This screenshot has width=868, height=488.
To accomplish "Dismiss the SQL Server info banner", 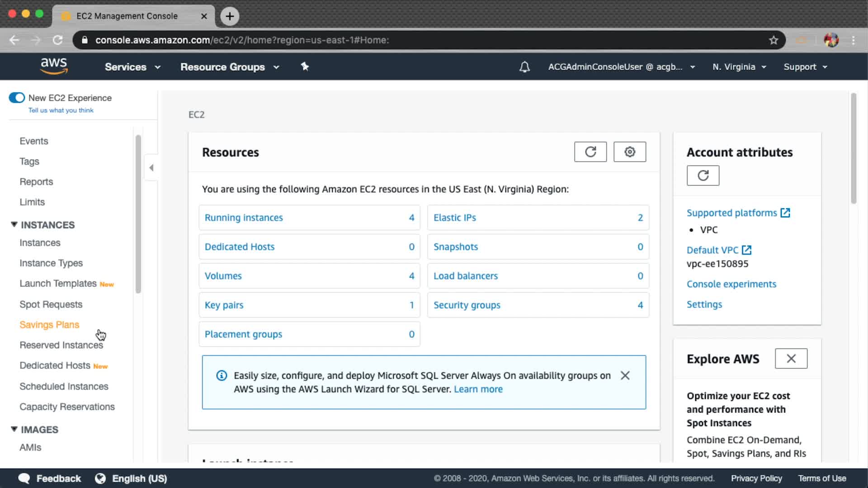I will point(625,375).
